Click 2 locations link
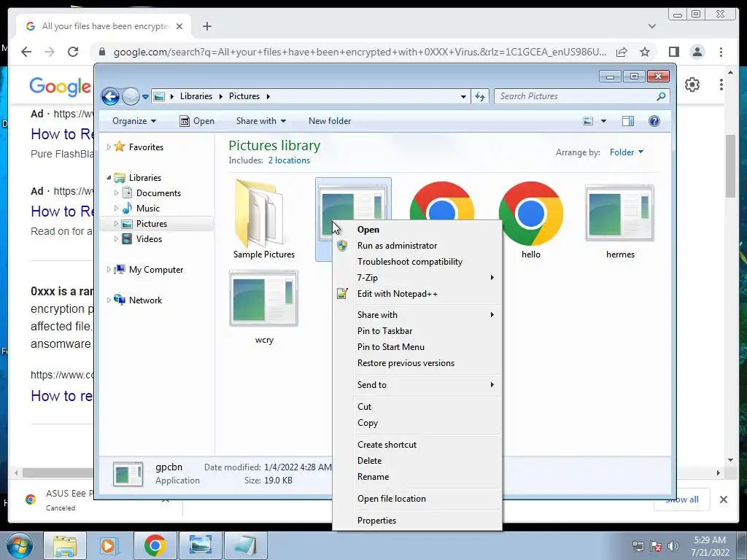Screen dimensions: 747x560 click(289, 160)
